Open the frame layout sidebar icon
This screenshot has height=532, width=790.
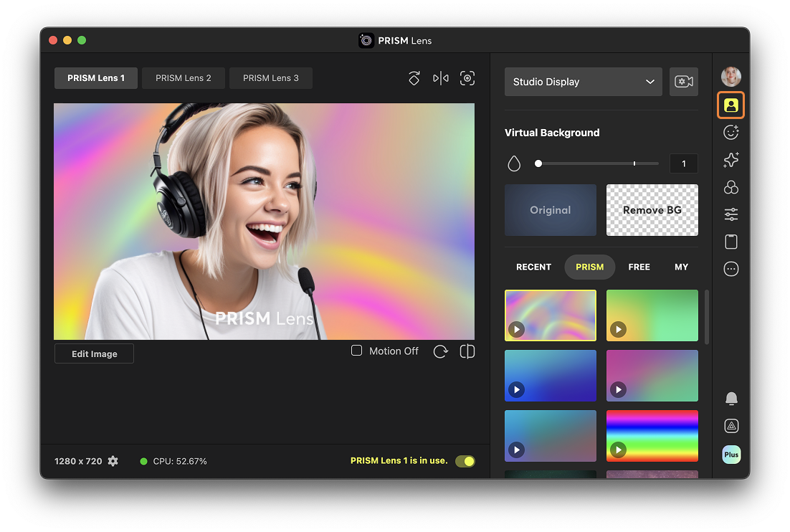pyautogui.click(x=731, y=242)
